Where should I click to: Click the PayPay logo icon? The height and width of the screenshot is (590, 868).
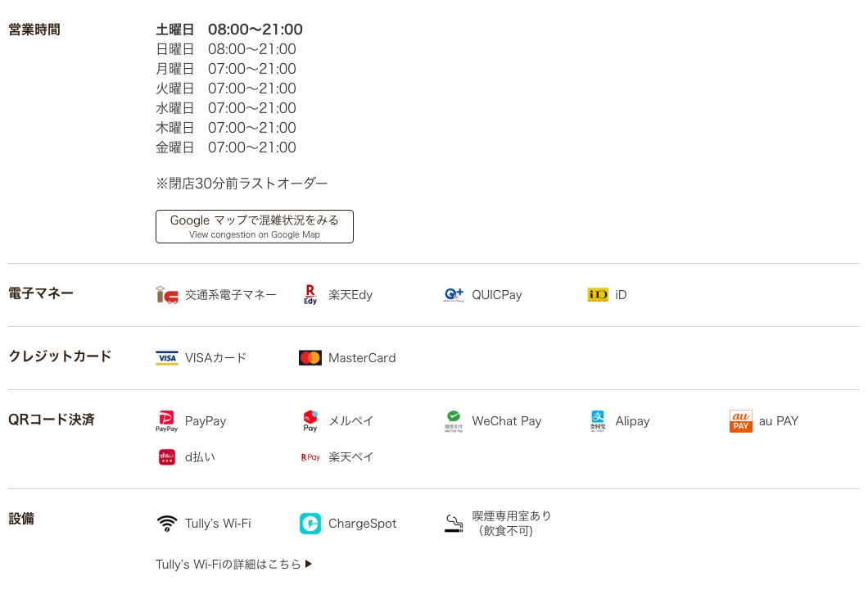point(166,421)
